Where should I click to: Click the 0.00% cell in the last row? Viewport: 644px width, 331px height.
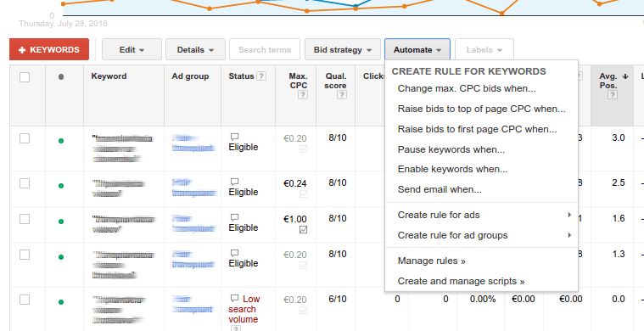click(x=483, y=300)
